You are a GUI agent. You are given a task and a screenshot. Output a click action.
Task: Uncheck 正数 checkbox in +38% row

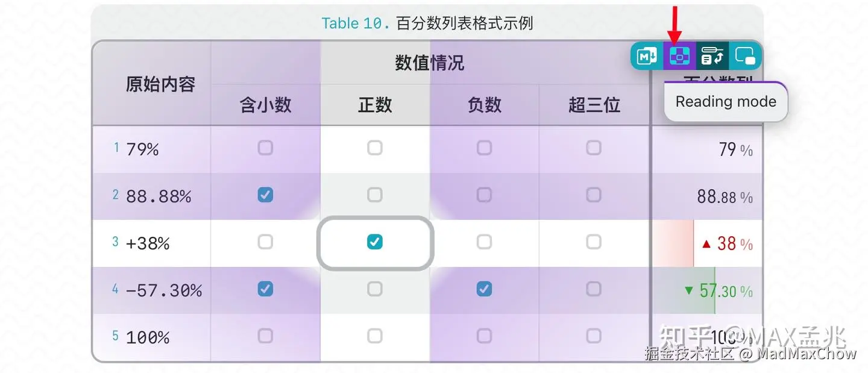pos(375,242)
